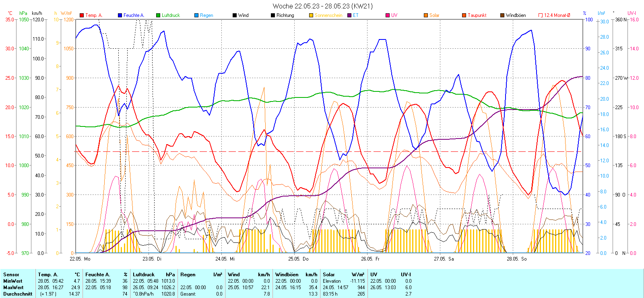Click the MaxWert row label
This screenshot has height=298, width=644.
(x=13, y=288)
